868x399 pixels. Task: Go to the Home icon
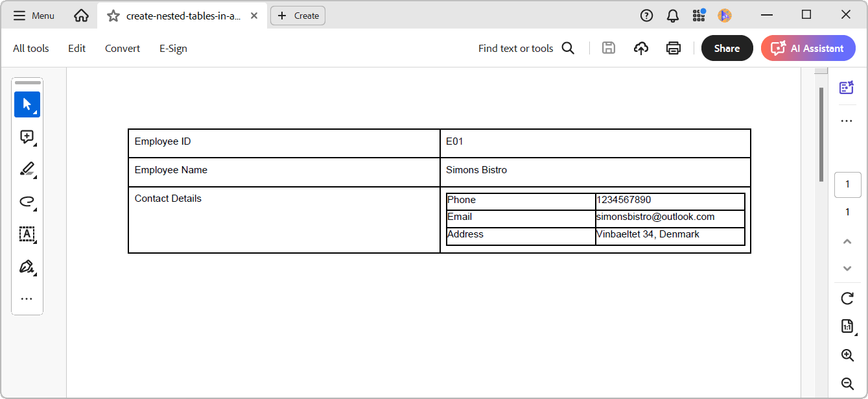tap(81, 16)
